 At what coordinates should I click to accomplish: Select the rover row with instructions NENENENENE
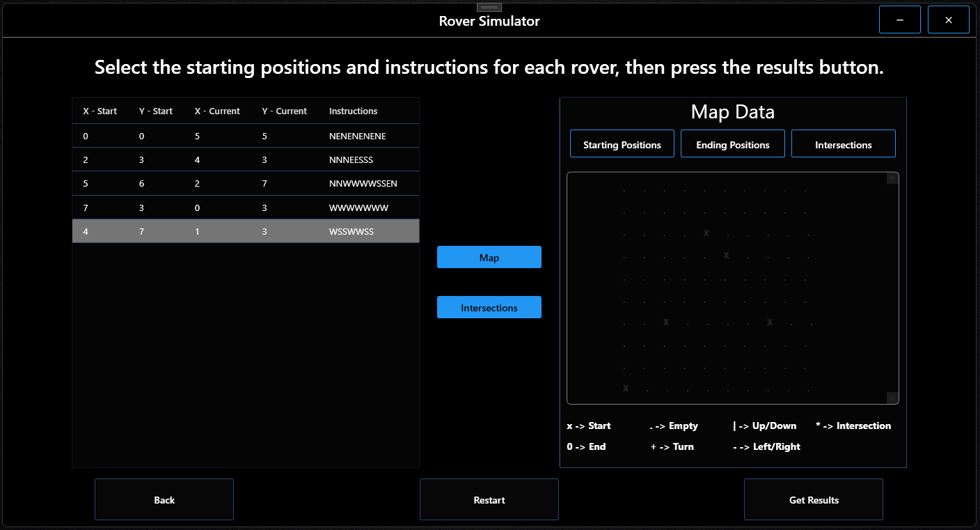[x=245, y=136]
